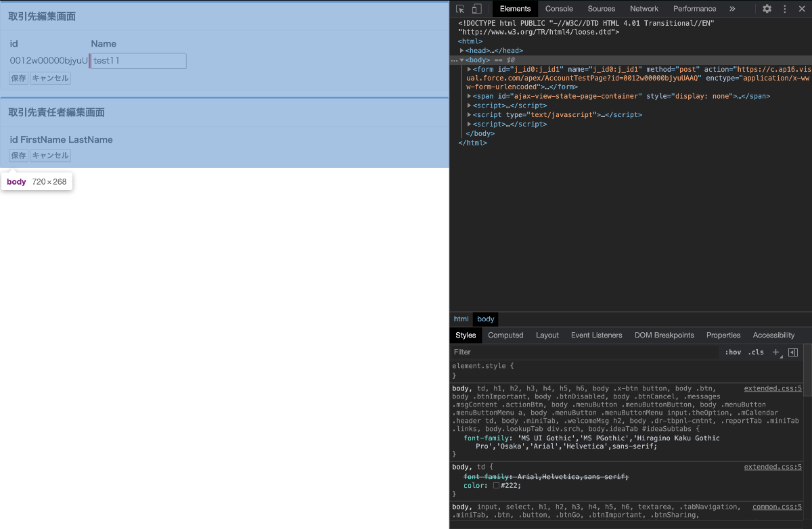Select the closing </html> tag line

tap(472, 143)
